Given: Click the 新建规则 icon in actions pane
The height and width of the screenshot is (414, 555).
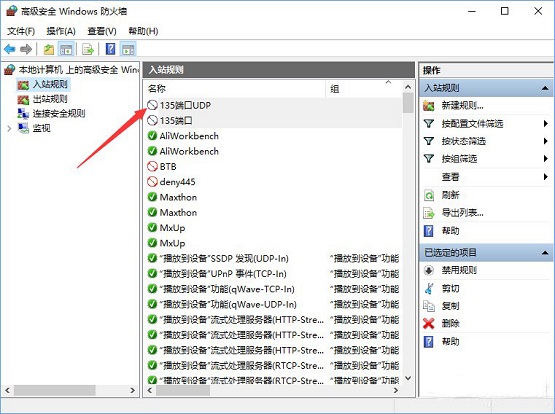Looking at the screenshot, I should tap(429, 105).
